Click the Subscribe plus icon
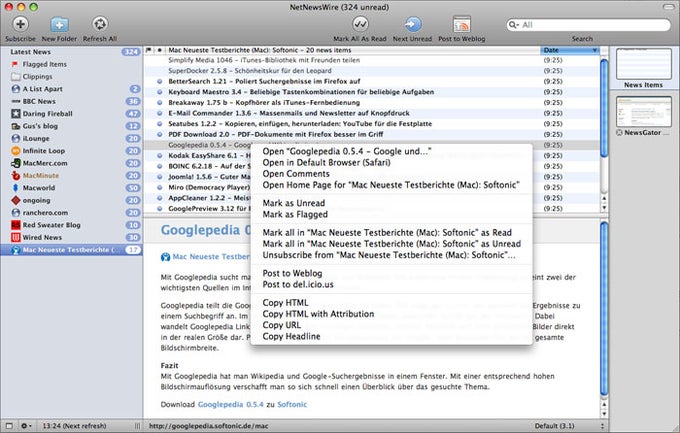 coord(20,24)
